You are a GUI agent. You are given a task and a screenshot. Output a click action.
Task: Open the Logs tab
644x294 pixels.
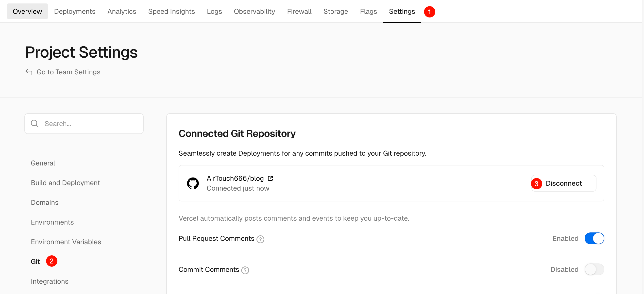pyautogui.click(x=214, y=12)
